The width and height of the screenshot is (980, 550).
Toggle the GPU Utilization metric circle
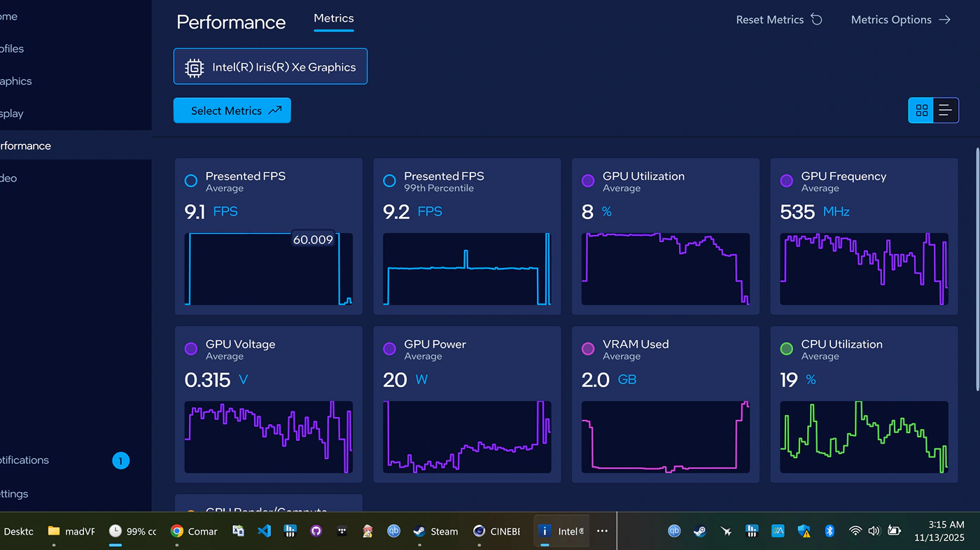pyautogui.click(x=588, y=181)
